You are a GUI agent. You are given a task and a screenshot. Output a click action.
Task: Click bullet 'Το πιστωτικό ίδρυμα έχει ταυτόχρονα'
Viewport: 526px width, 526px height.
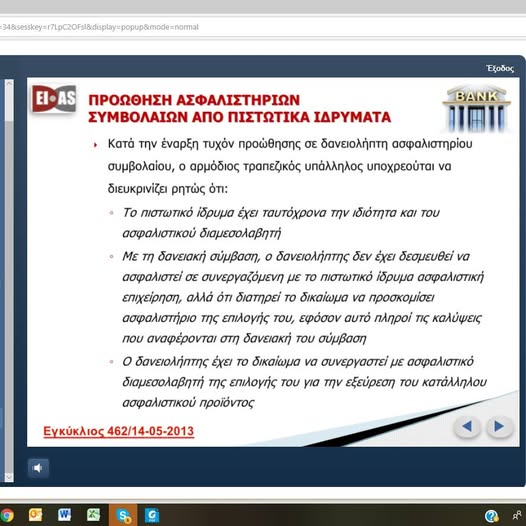pos(225,213)
